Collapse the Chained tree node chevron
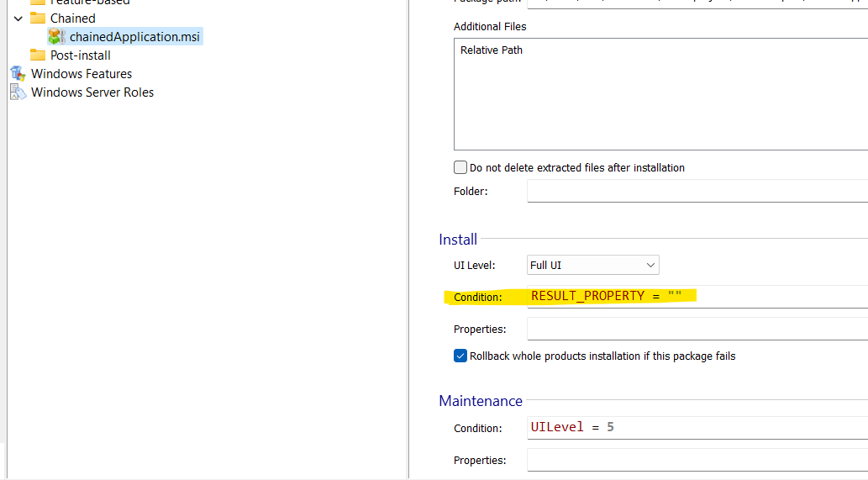The height and width of the screenshot is (480, 868). click(18, 18)
